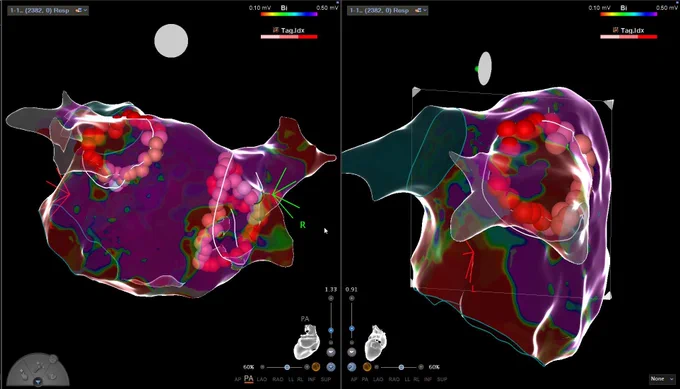Click left pane vertical zoom slider handle
680x389 pixels.
tap(331, 330)
